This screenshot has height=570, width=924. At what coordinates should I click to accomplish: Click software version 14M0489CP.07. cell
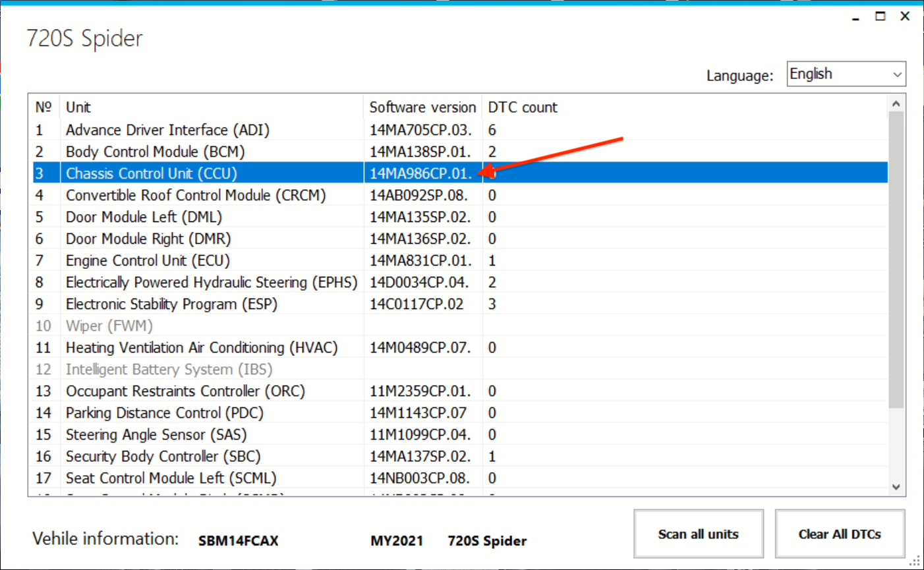point(420,347)
